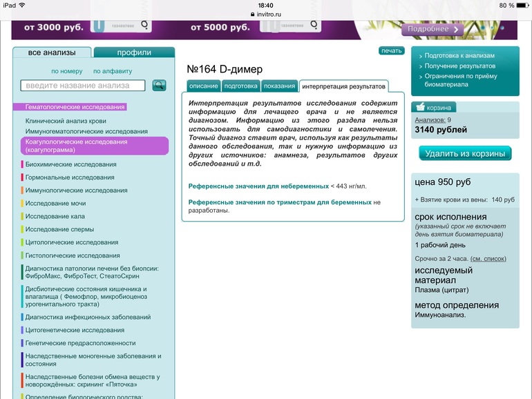Click Удалить из корзины button
Viewport: 532px width, 399px height.
click(x=465, y=153)
